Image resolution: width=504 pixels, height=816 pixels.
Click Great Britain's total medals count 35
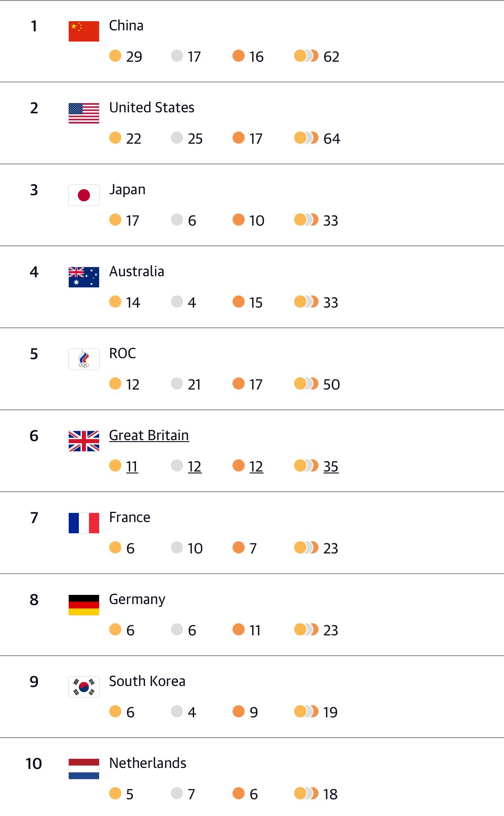tap(331, 466)
